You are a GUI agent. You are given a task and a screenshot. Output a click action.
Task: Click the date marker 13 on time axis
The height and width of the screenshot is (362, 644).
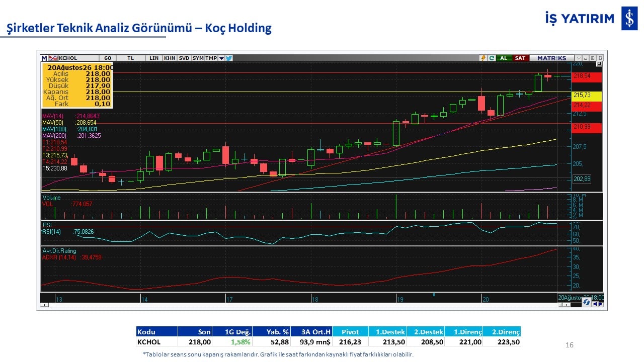(59, 299)
